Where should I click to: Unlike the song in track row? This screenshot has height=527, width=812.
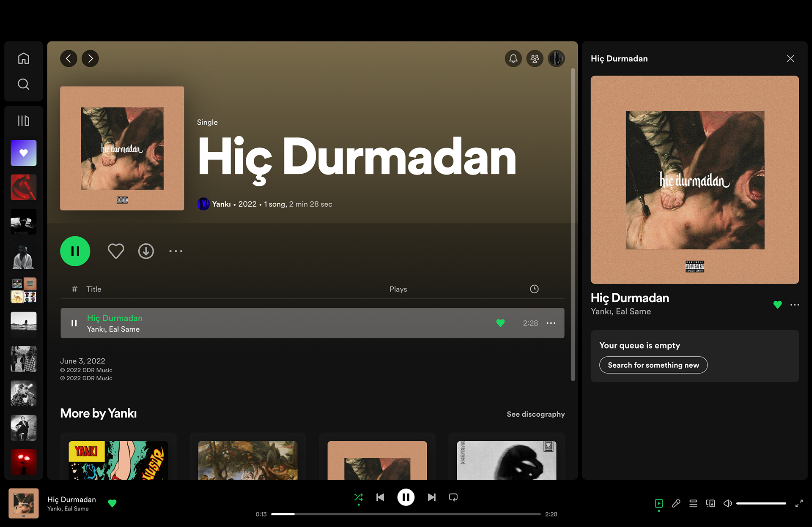click(500, 323)
